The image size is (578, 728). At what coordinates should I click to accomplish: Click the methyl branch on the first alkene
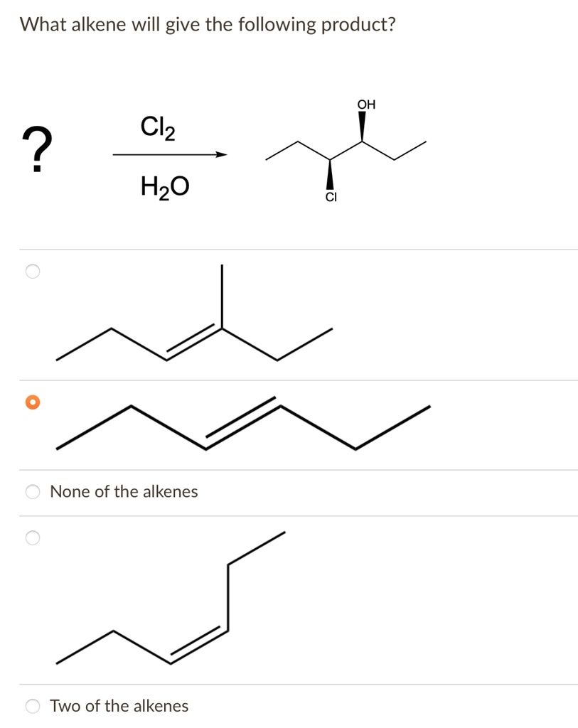(x=222, y=295)
